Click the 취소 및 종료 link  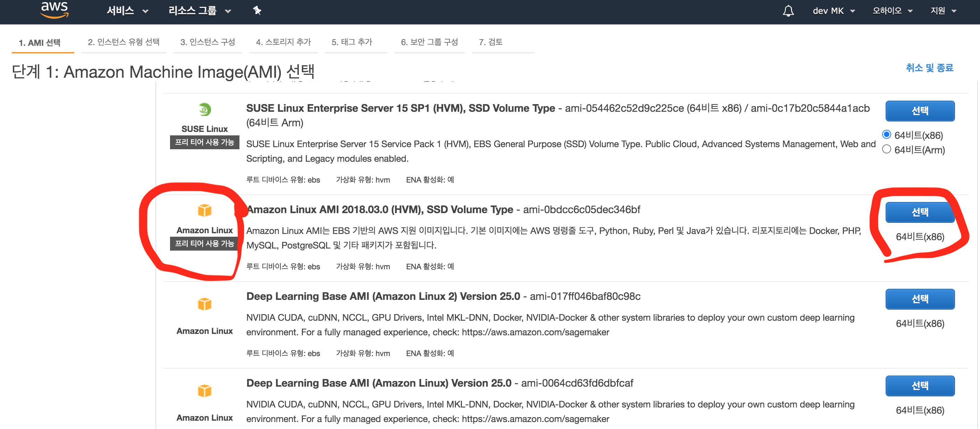point(929,68)
